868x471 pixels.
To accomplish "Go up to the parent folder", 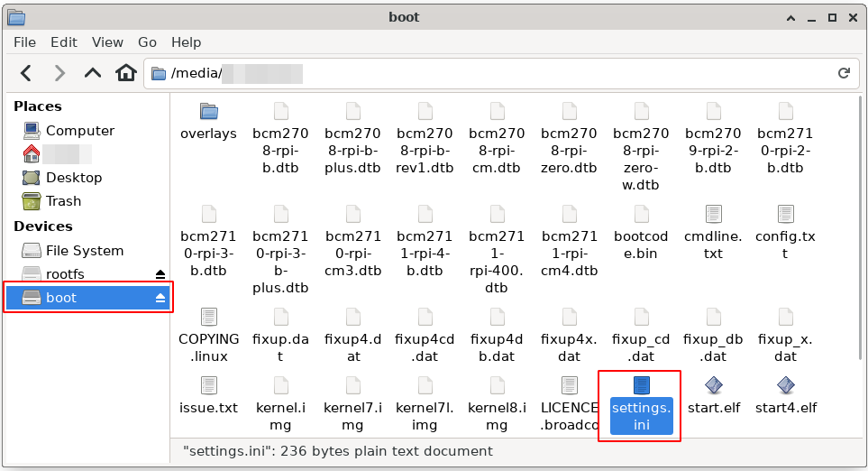I will coord(93,73).
